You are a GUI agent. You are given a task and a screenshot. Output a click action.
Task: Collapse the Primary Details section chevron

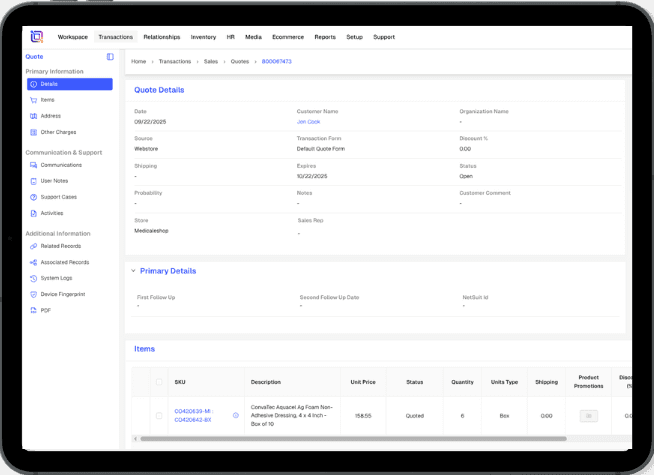tap(133, 271)
